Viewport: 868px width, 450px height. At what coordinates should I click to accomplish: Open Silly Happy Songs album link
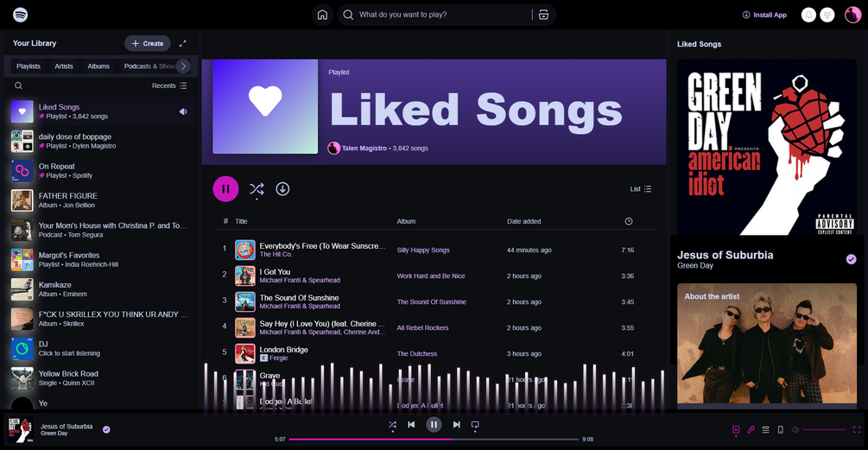click(423, 250)
